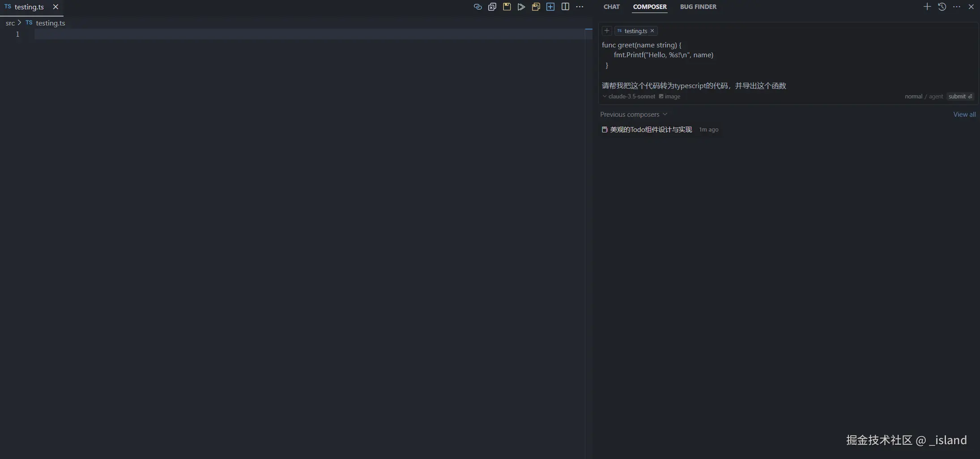This screenshot has width=980, height=459.
Task: Open the AI panel's more options menu
Action: click(x=957, y=7)
